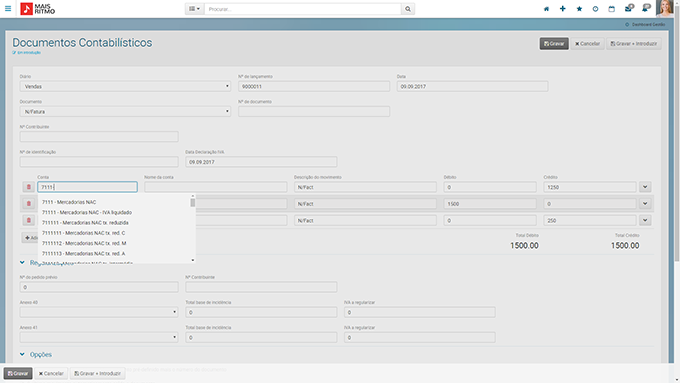Screen dimensions: 680x383
Task: Collapse the Regularizações section chevron
Action: pyautogui.click(x=22, y=262)
